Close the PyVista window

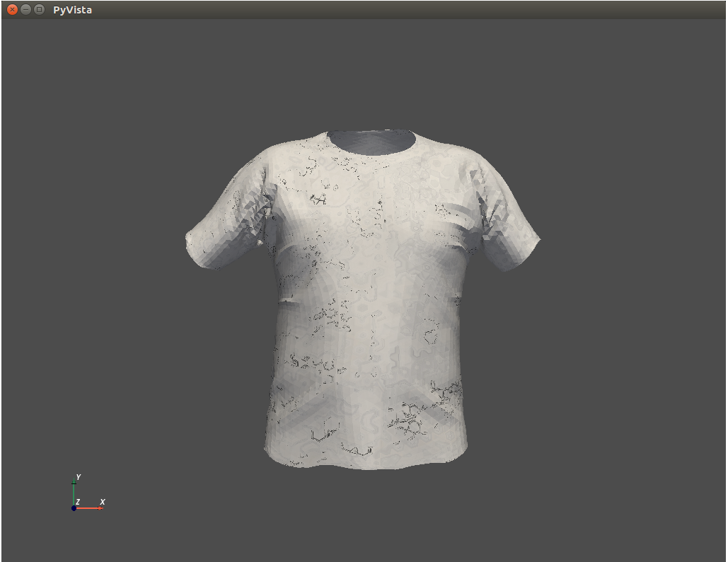tap(13, 9)
